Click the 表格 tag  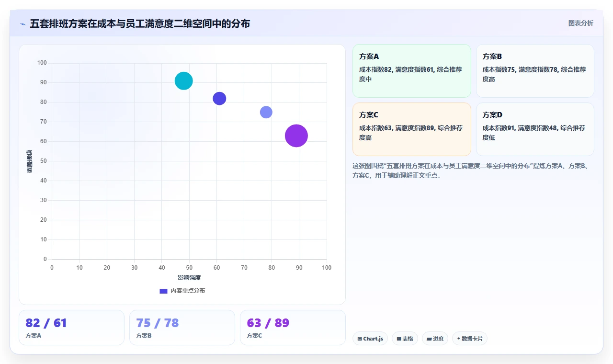click(405, 339)
